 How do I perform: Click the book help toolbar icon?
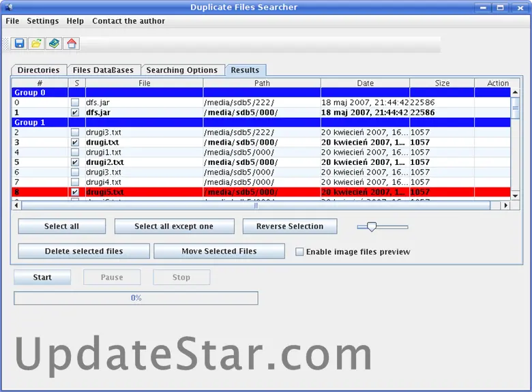pyautogui.click(x=54, y=44)
